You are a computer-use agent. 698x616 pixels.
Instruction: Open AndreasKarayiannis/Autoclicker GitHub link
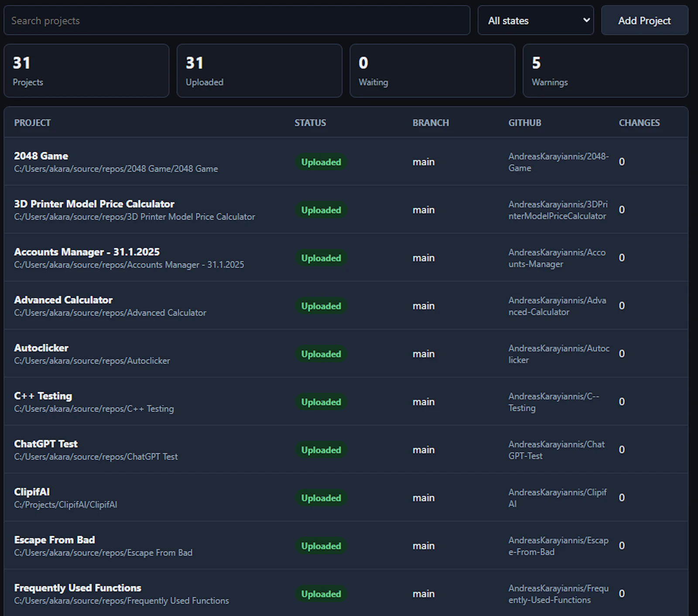point(559,354)
